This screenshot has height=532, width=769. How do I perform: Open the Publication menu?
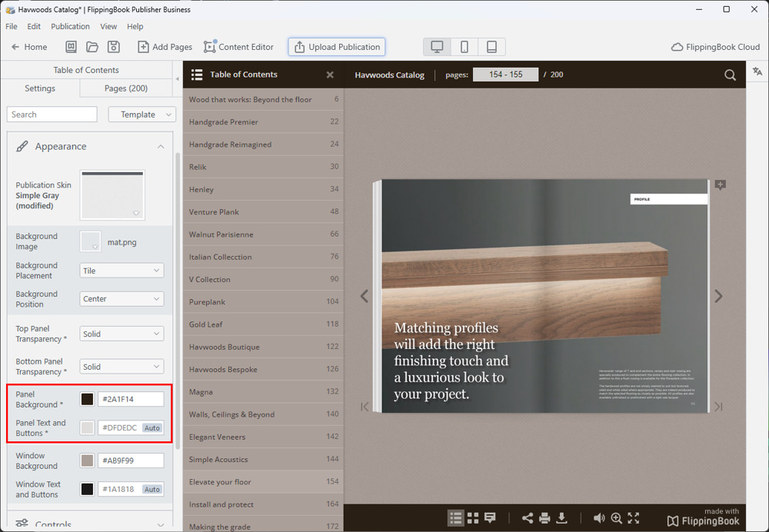pos(70,26)
